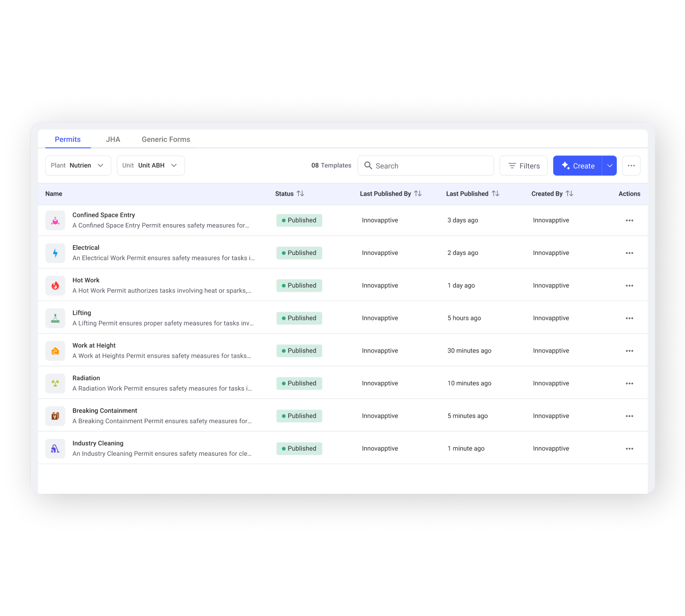Open actions menu for Work at Height row

coord(629,351)
